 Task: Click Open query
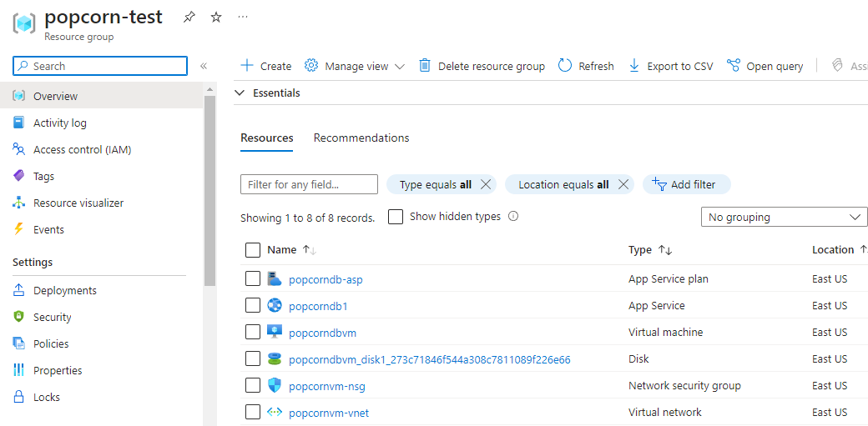click(x=765, y=66)
